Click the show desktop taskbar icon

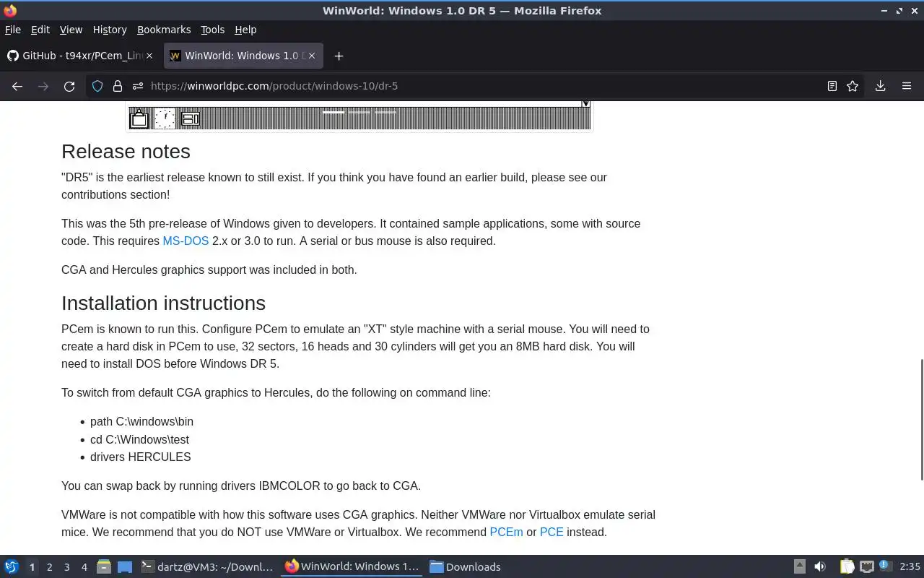[125, 567]
